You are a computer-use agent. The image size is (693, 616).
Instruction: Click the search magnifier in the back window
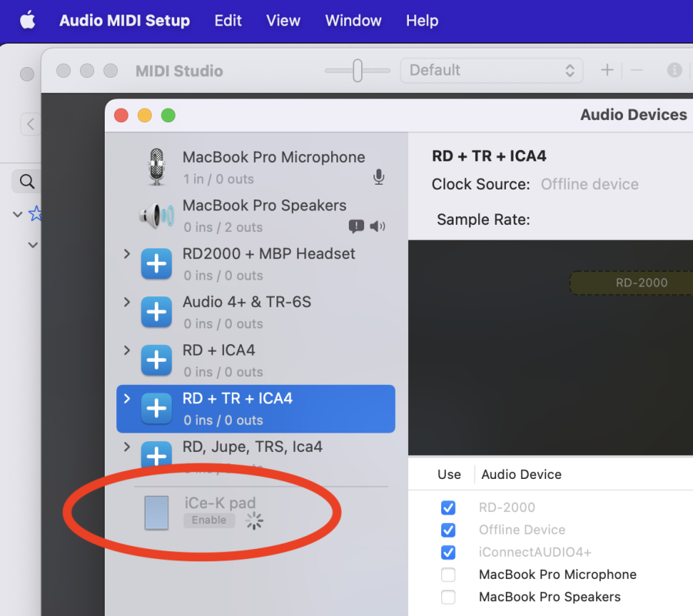27,181
